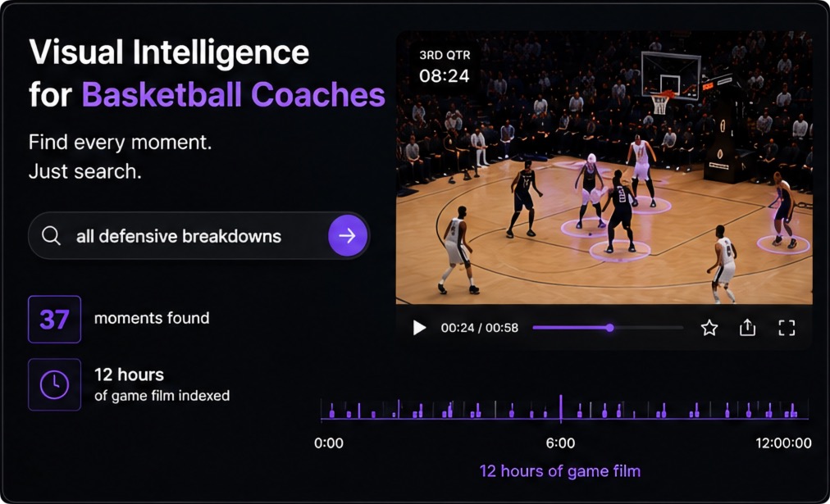This screenshot has width=830, height=504.
Task: Click the video progress slider handle
Action: click(610, 328)
